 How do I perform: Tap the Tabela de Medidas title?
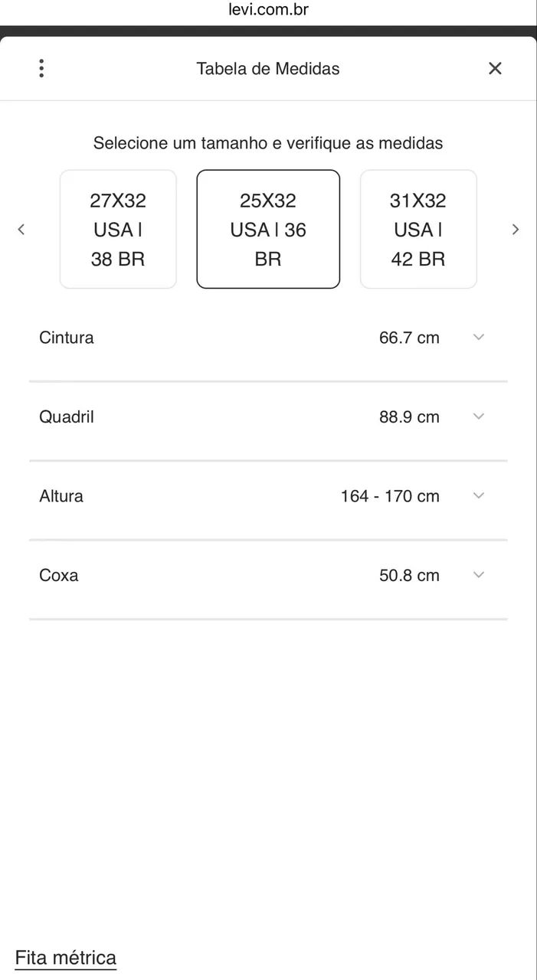(268, 68)
